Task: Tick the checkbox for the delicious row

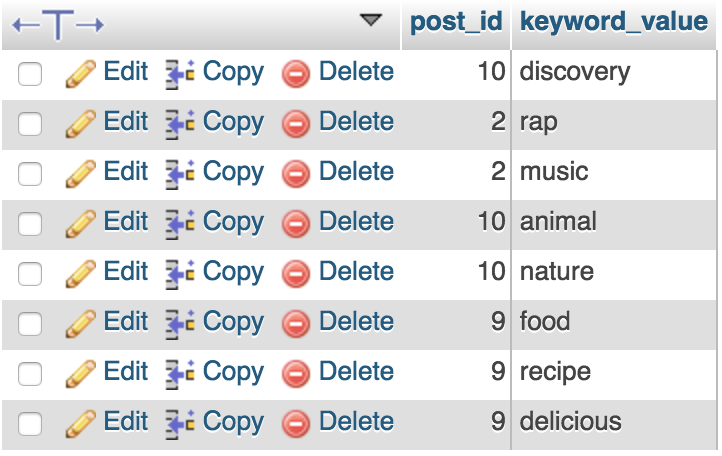Action: tap(30, 423)
